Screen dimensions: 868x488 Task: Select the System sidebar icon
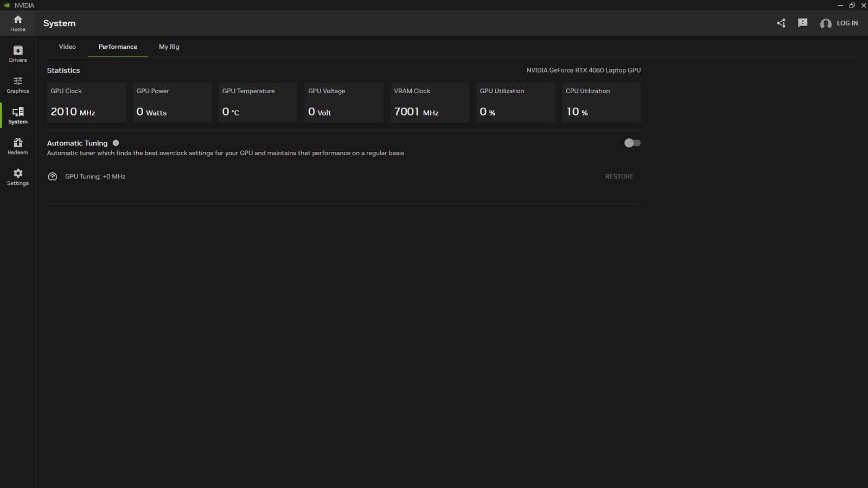(x=17, y=114)
